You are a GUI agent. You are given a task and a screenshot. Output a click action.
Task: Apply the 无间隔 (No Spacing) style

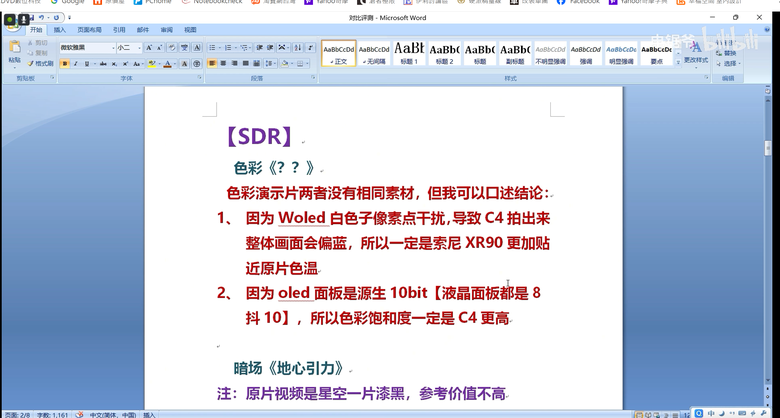click(374, 53)
